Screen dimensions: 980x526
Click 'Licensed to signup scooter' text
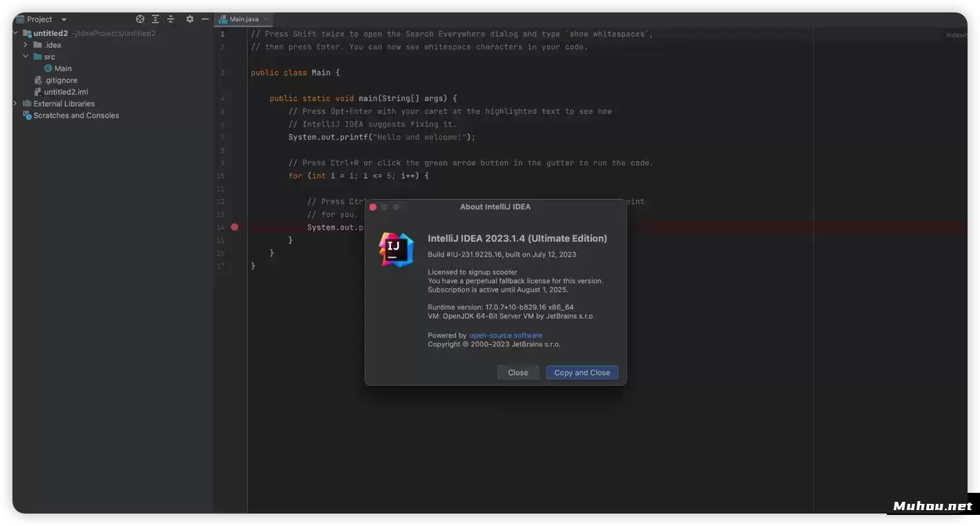pos(472,272)
